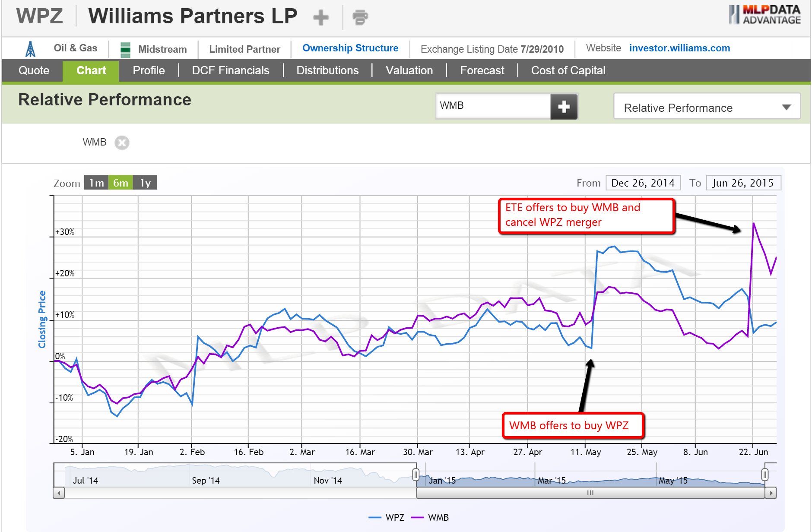View the Forecast tab
Viewport: 812px width, 532px height.
pyautogui.click(x=482, y=70)
